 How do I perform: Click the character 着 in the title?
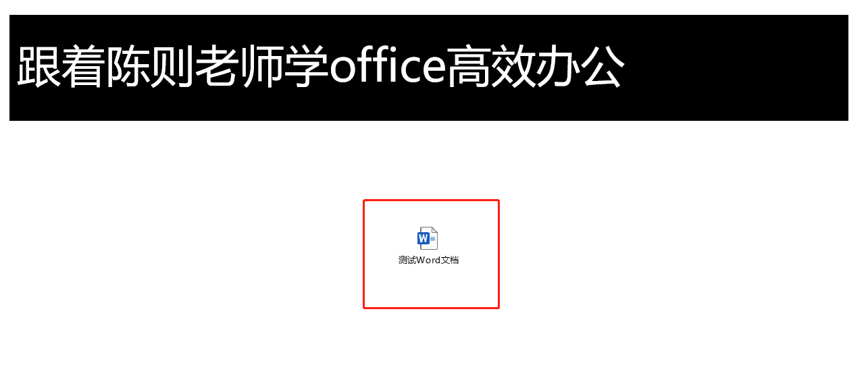(83, 67)
